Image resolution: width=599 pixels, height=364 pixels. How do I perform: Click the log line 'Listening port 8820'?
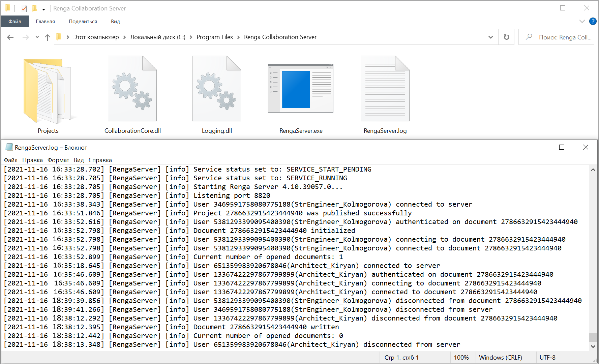point(137,195)
